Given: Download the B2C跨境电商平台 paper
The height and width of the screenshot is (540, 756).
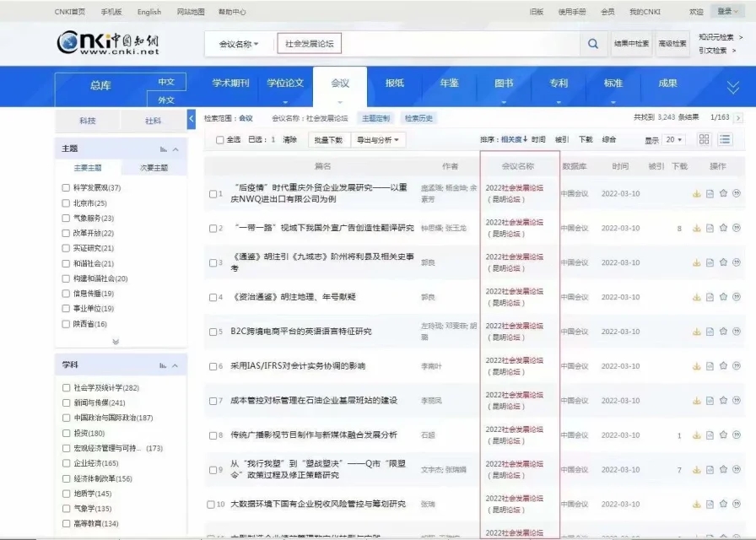Looking at the screenshot, I should (696, 332).
